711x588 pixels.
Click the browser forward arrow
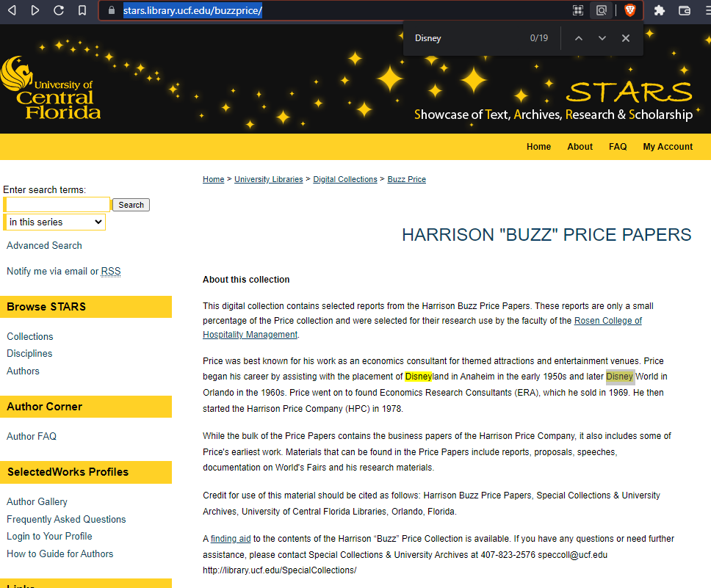[x=35, y=10]
